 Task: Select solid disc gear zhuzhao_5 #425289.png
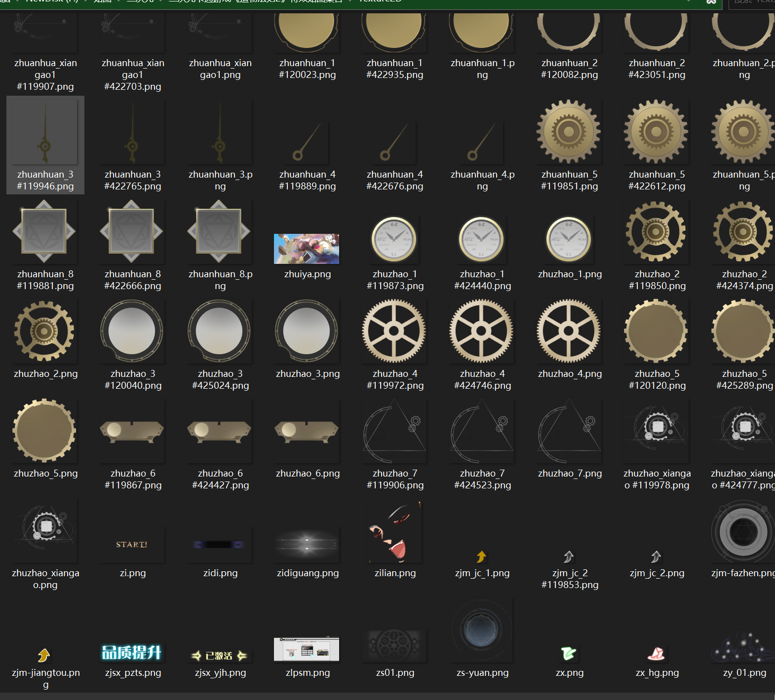point(743,331)
